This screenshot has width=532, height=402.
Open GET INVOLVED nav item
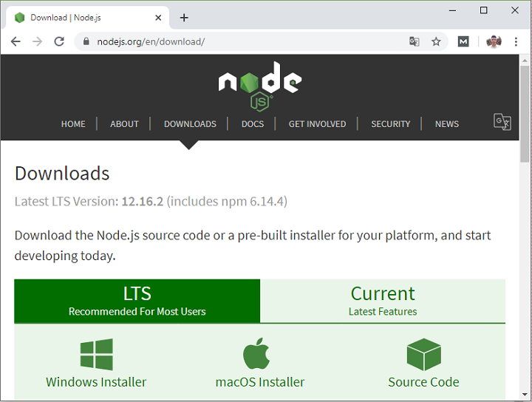coord(317,124)
